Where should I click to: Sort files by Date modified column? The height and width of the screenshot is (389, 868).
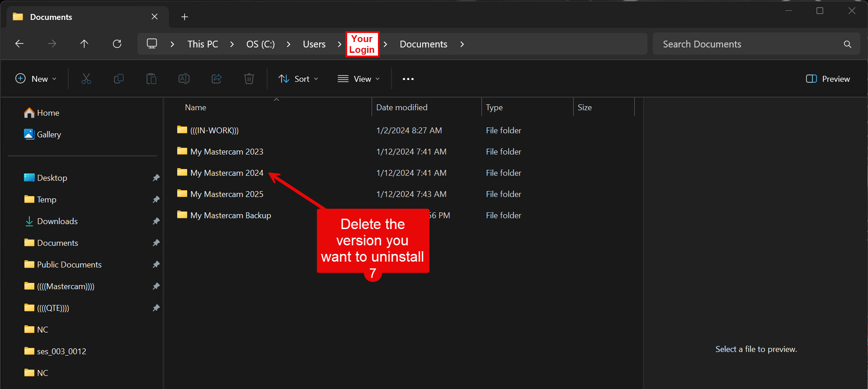pyautogui.click(x=402, y=108)
